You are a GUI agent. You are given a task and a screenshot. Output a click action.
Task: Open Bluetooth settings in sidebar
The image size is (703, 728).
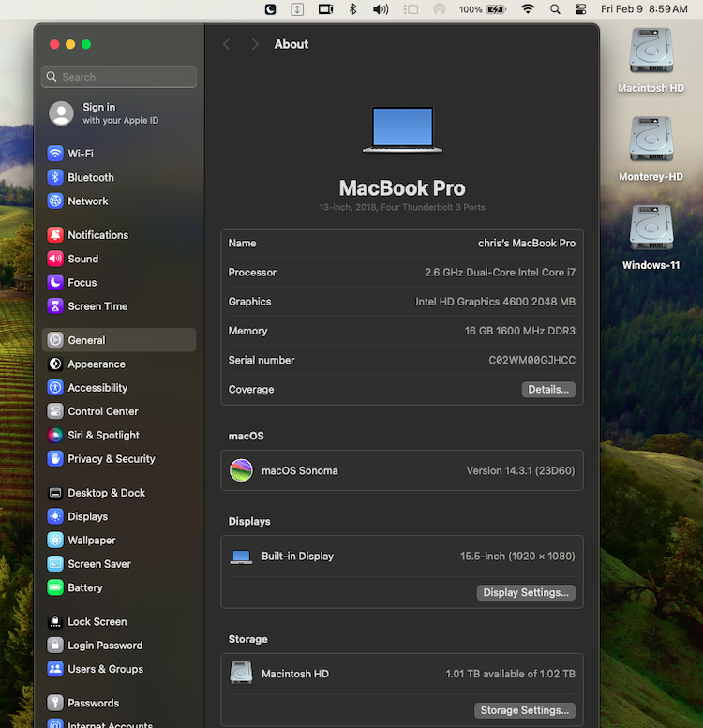point(119,177)
